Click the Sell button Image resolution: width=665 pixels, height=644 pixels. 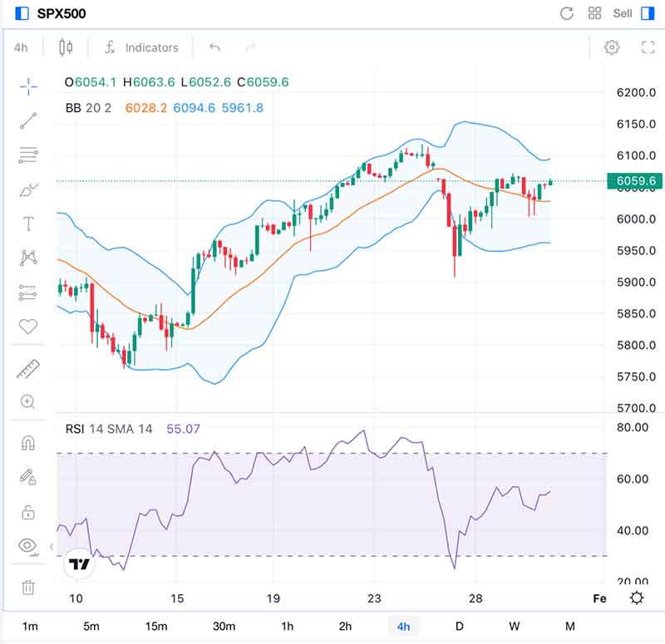[x=623, y=13]
